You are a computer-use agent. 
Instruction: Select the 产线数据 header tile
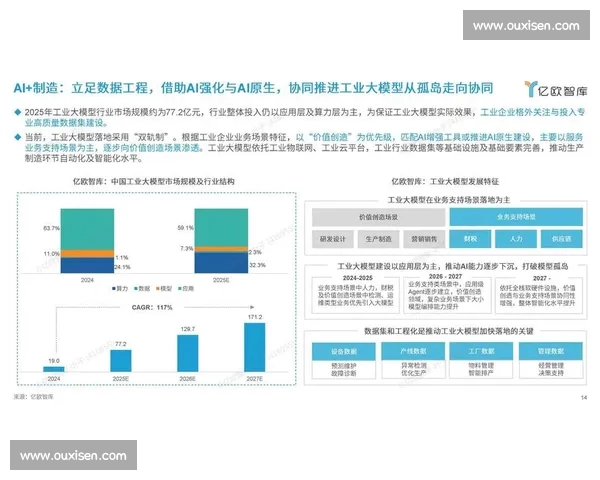(x=413, y=351)
